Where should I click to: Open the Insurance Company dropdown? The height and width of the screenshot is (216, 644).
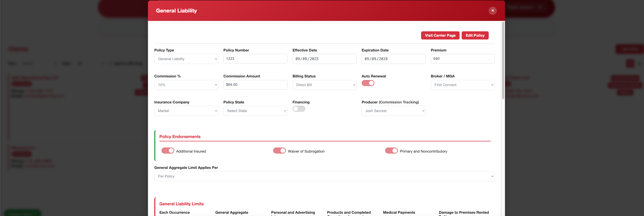click(186, 111)
